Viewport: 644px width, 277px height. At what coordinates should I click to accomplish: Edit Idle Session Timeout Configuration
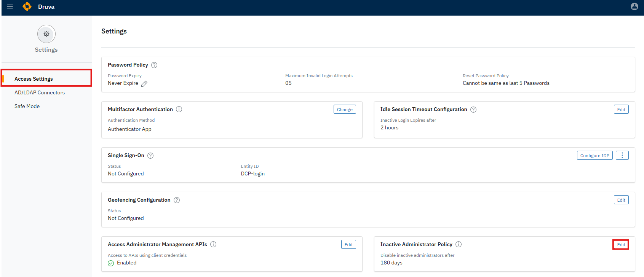click(621, 109)
